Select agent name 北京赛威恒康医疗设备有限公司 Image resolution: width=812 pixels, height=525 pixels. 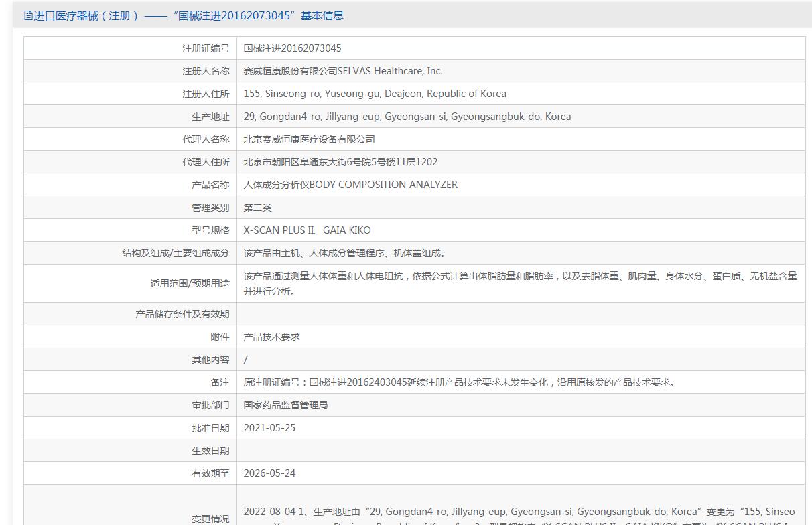coord(309,139)
